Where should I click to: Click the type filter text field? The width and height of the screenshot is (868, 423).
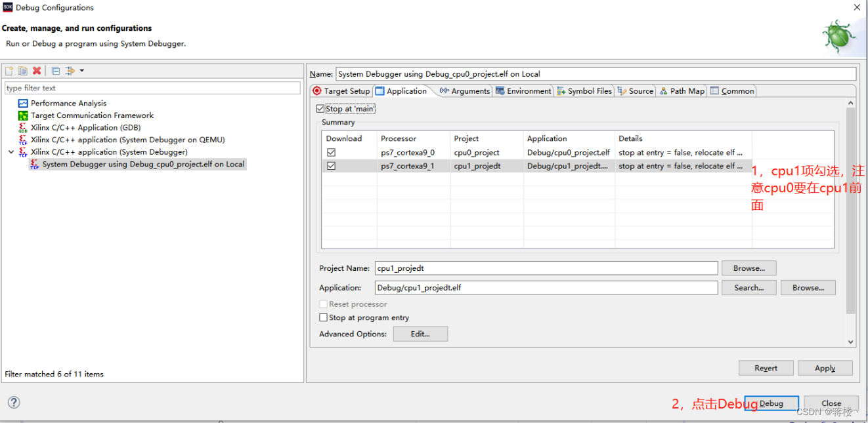tap(152, 88)
